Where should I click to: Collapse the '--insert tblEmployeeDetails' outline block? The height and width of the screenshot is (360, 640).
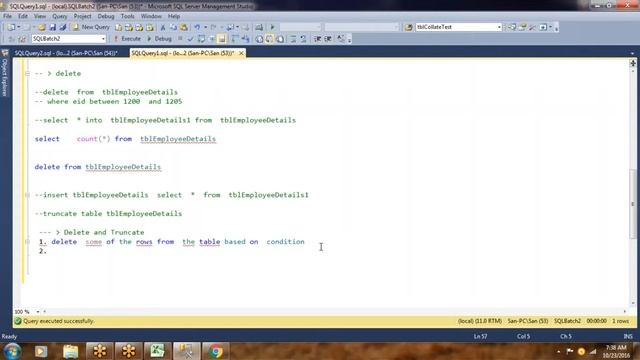click(x=27, y=195)
